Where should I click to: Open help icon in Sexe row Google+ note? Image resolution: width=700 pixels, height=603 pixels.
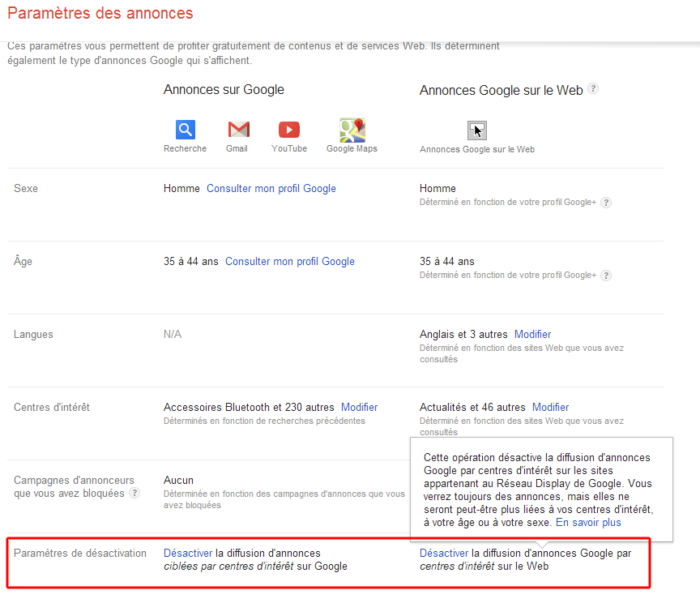tap(606, 203)
